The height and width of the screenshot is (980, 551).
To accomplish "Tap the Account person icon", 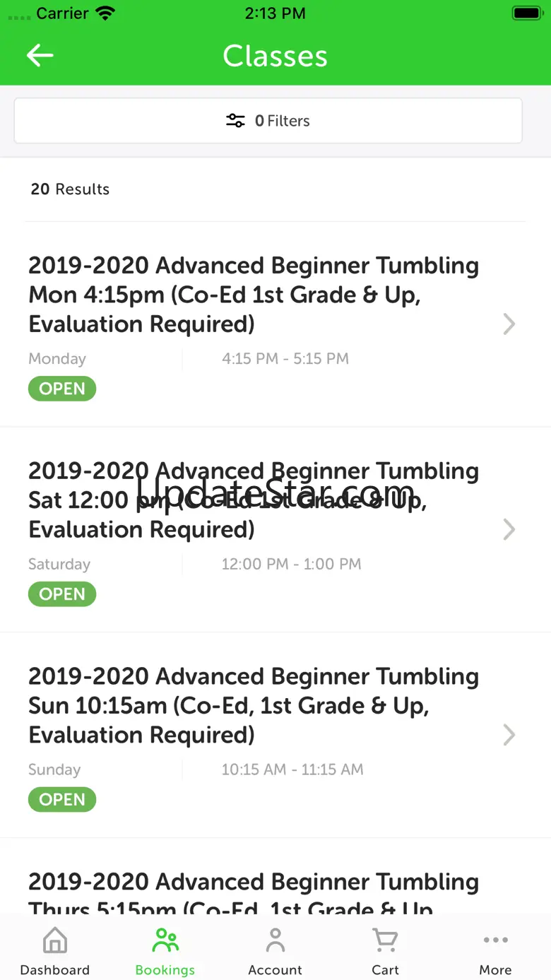I will (x=275, y=940).
